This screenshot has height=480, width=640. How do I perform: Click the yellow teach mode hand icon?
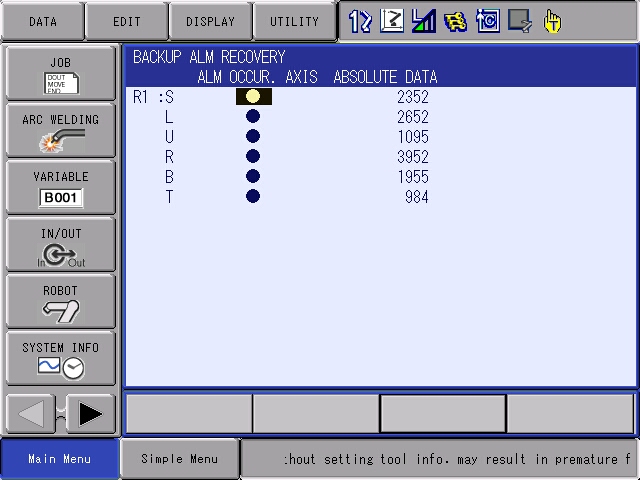coord(552,22)
